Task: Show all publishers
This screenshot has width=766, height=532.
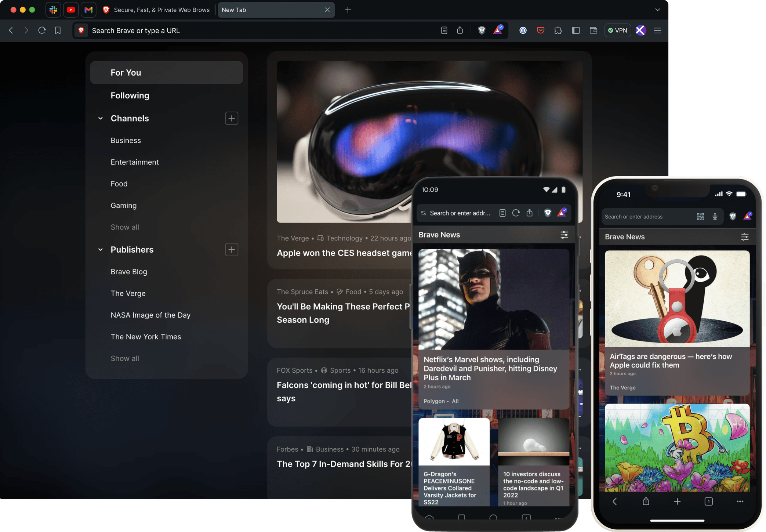Action: coord(125,358)
